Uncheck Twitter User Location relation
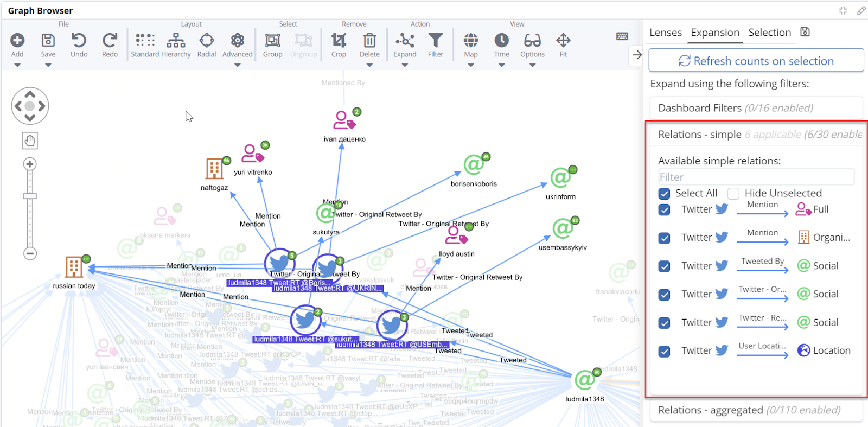 pyautogui.click(x=664, y=351)
